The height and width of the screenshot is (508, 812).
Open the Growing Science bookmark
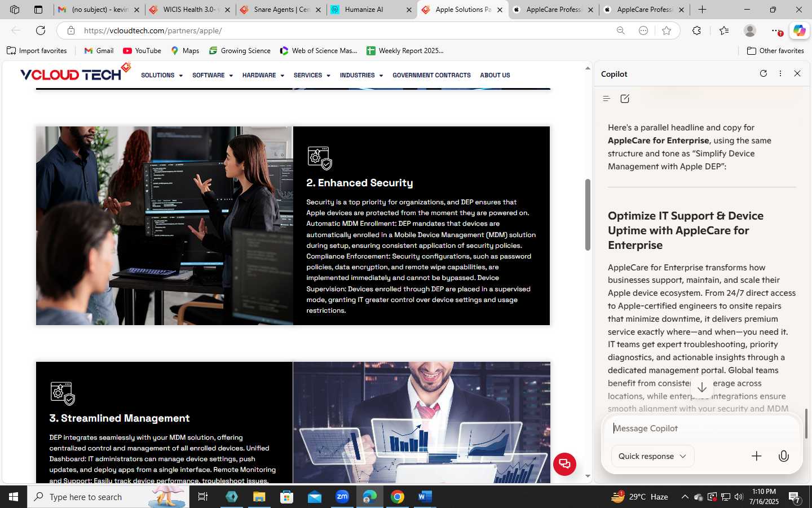pos(240,51)
